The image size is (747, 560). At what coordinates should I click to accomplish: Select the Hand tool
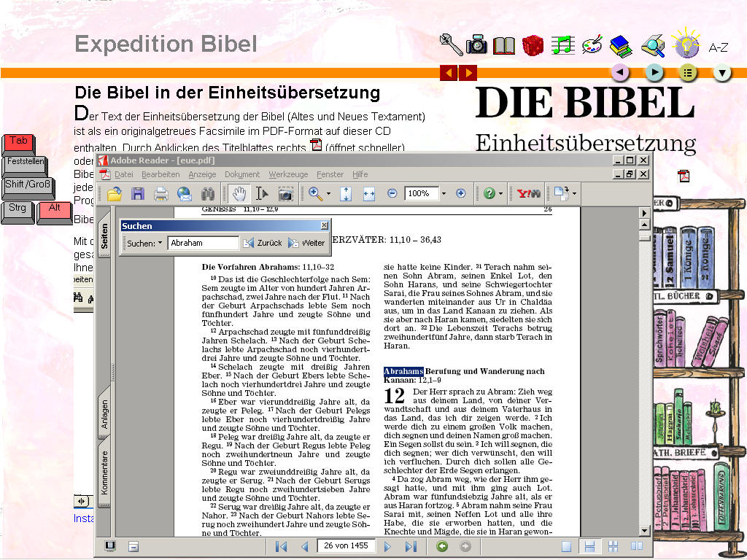[239, 194]
